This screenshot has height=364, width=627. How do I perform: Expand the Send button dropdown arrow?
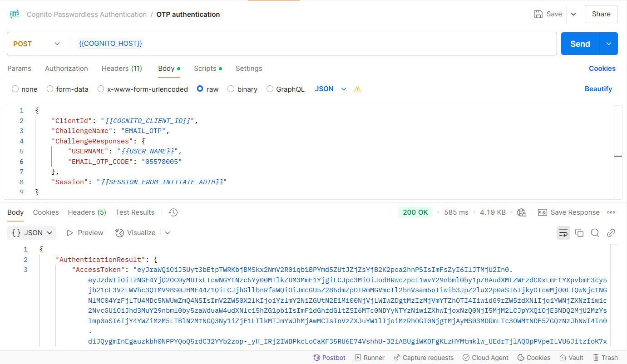[x=608, y=44]
